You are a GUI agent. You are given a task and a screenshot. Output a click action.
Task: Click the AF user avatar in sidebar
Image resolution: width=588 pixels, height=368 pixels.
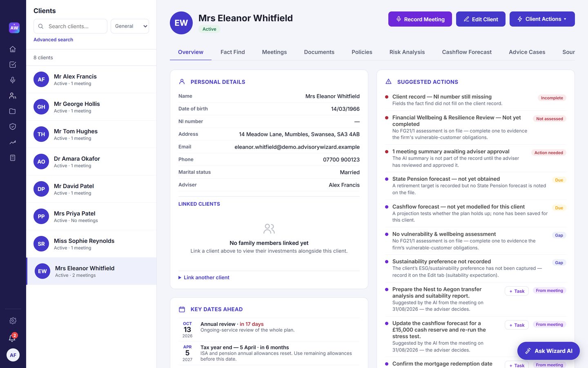[x=13, y=355]
